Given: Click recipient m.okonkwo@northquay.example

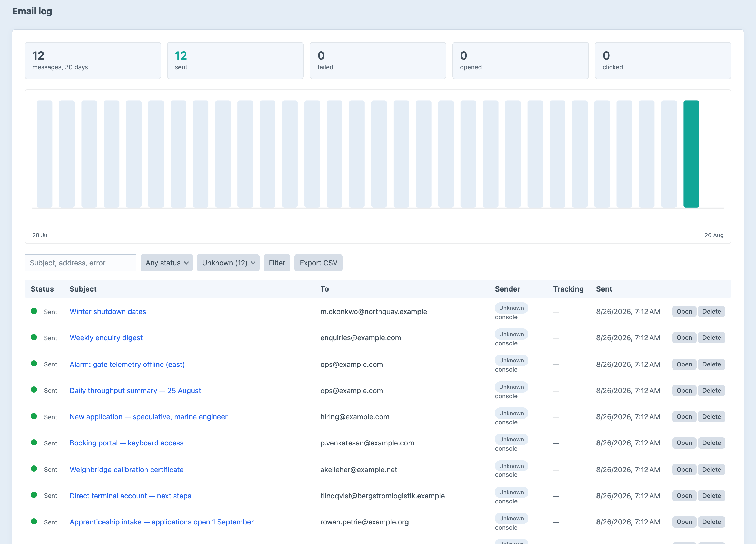Looking at the screenshot, I should point(374,312).
